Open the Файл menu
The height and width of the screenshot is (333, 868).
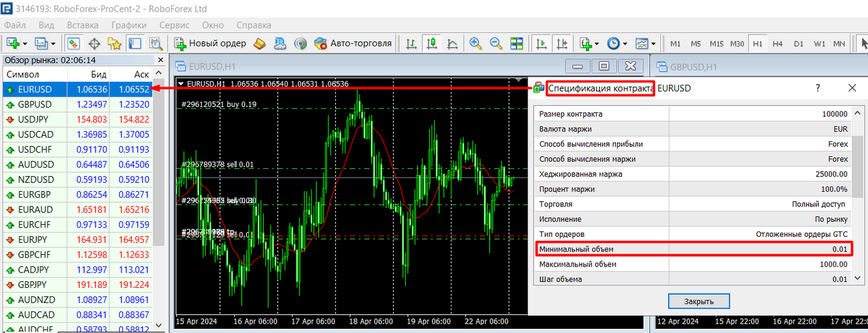click(15, 25)
